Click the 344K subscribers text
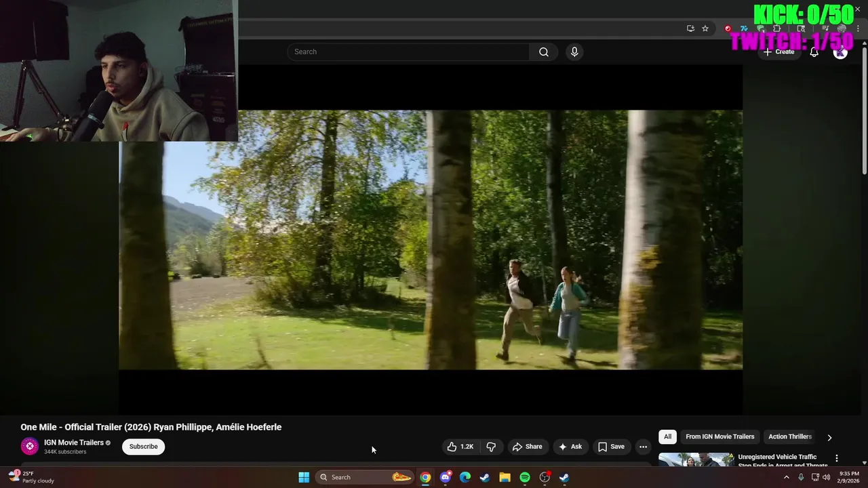Image resolution: width=868 pixels, height=488 pixels. (65, 452)
